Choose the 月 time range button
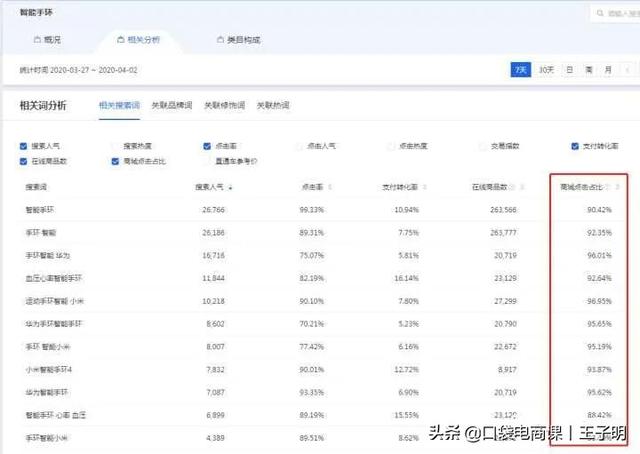Screen dimensions: 640x454 [x=608, y=70]
